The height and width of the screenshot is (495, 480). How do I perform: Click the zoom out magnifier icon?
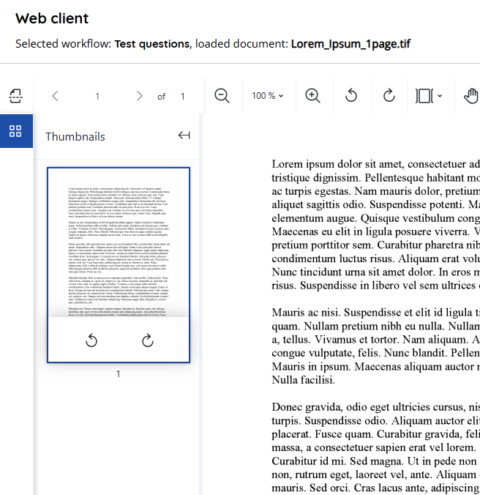click(x=222, y=96)
